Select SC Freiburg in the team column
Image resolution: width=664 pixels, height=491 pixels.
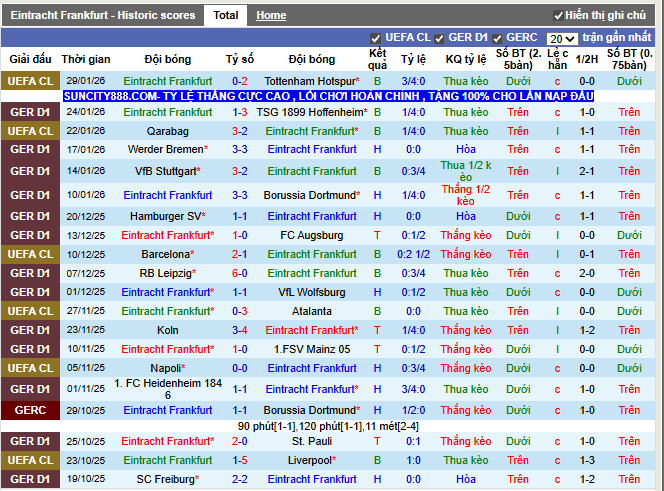pyautogui.click(x=168, y=479)
